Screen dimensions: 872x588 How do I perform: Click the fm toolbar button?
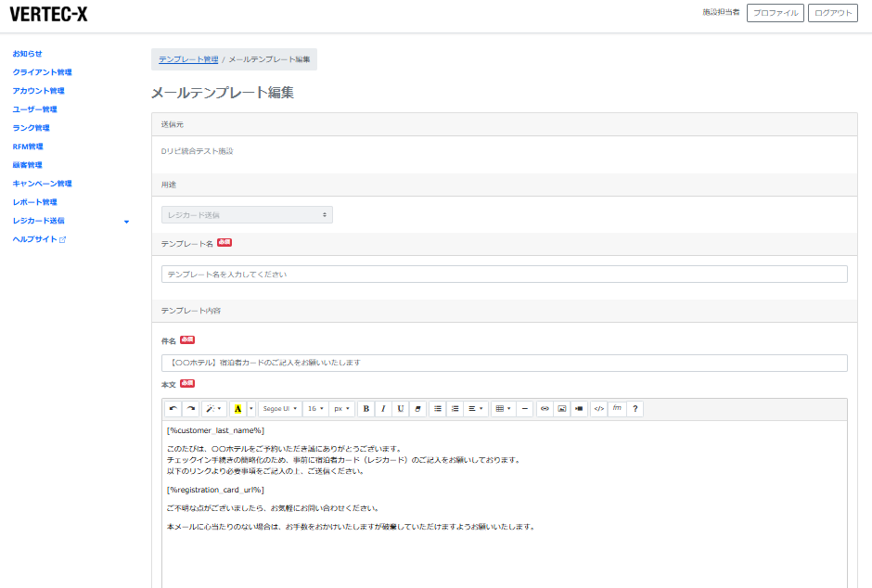pyautogui.click(x=617, y=408)
